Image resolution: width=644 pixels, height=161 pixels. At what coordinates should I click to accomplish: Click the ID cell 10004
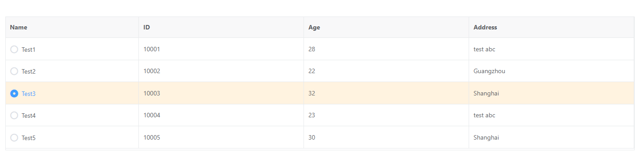(x=221, y=115)
